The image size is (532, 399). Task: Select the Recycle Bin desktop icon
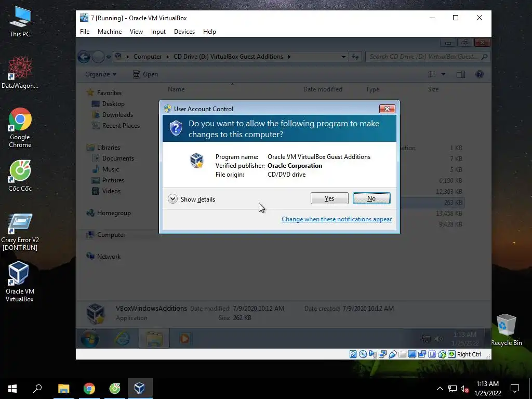tap(507, 330)
